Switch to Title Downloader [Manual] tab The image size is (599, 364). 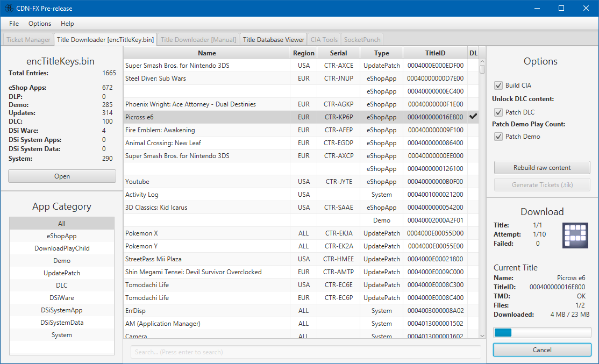coord(198,39)
